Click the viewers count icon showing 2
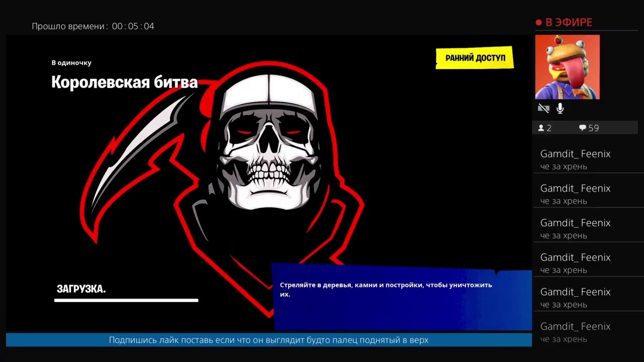 541,128
